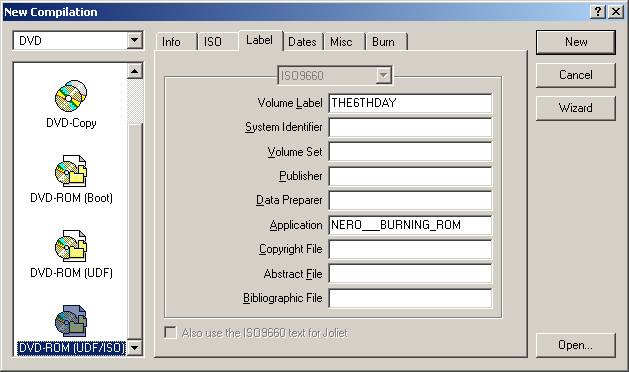Viewport: 629px width, 372px height.
Task: Focus the Publisher text field
Action: pos(410,176)
